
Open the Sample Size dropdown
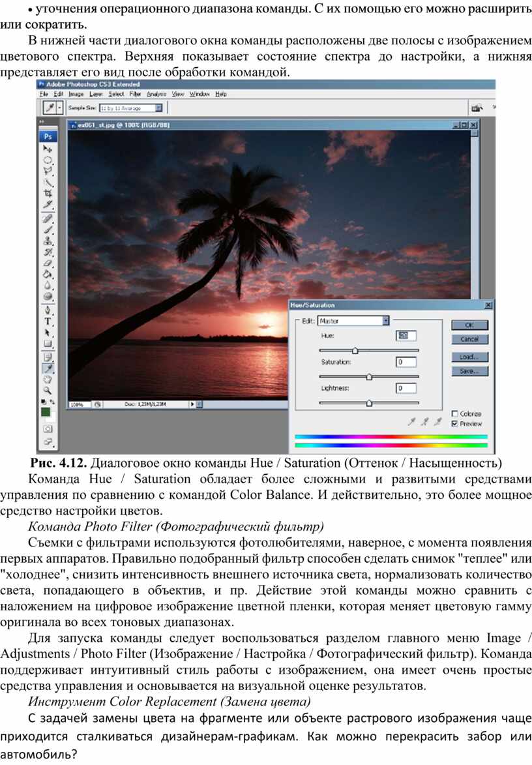click(130, 108)
